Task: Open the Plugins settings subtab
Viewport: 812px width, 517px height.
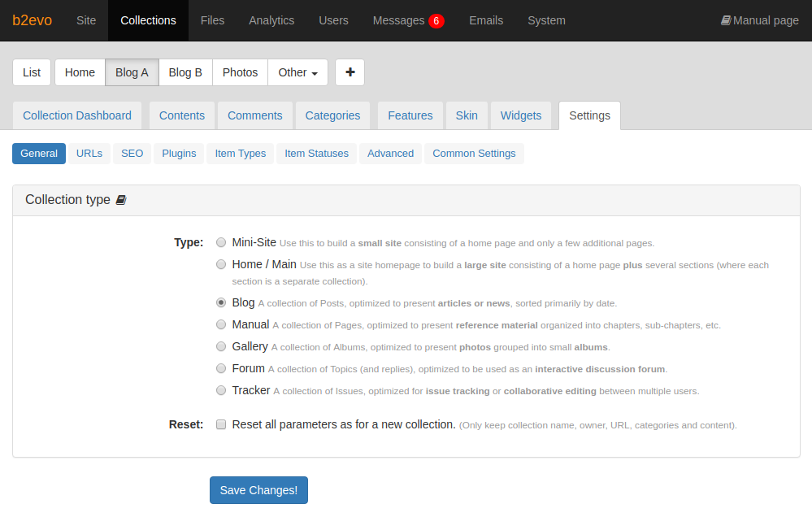Action: 179,154
